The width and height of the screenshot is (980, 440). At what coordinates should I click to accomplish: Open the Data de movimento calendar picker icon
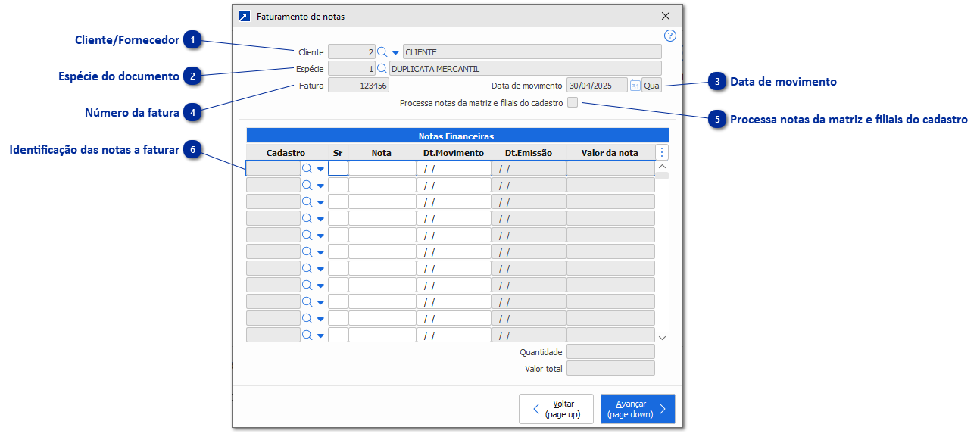tap(635, 85)
